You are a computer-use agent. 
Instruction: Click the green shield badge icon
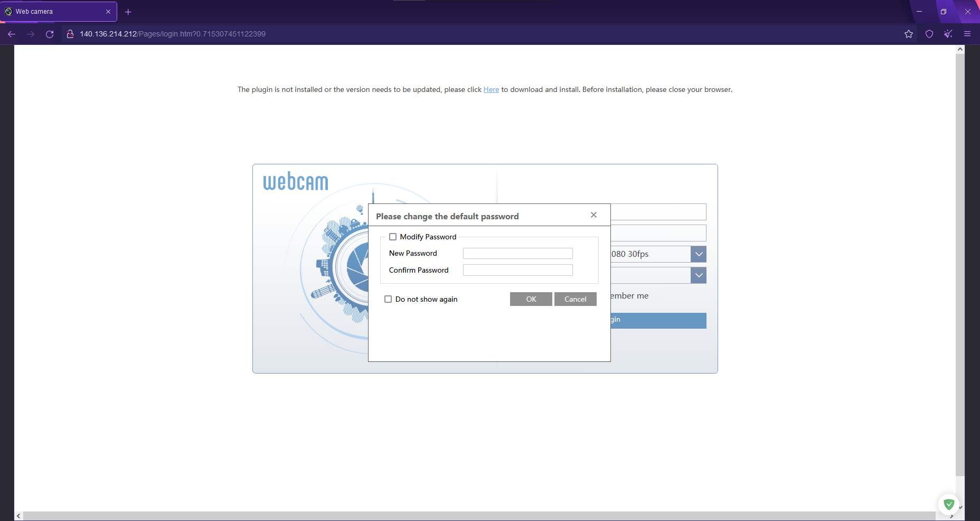coord(948,504)
